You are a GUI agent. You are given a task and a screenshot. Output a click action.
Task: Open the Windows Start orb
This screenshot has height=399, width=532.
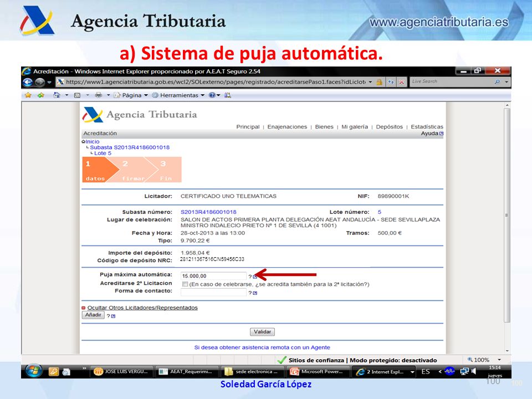(x=34, y=371)
